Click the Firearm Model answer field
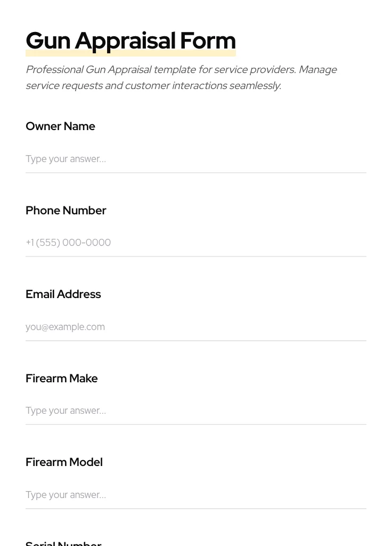This screenshot has height=546, width=392. tap(195, 495)
